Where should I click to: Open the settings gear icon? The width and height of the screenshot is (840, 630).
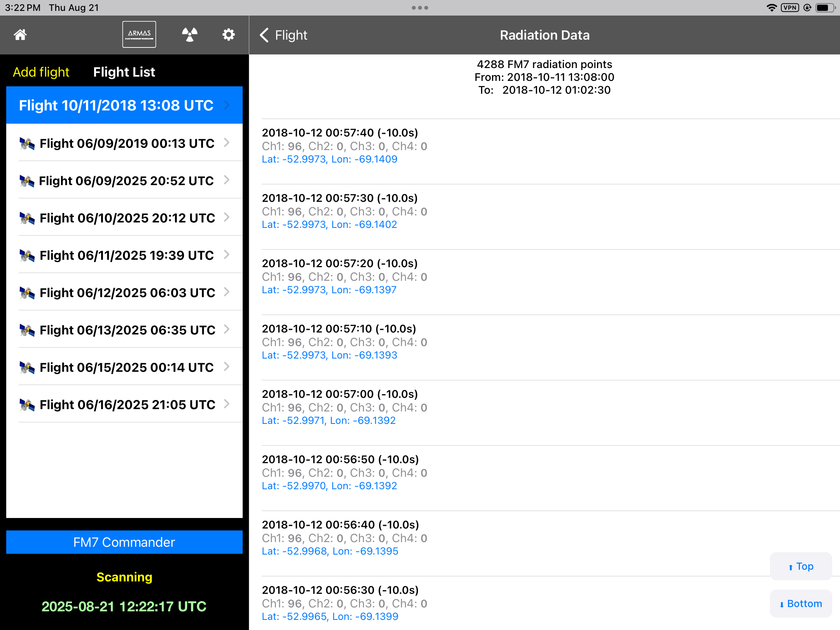[x=228, y=35]
